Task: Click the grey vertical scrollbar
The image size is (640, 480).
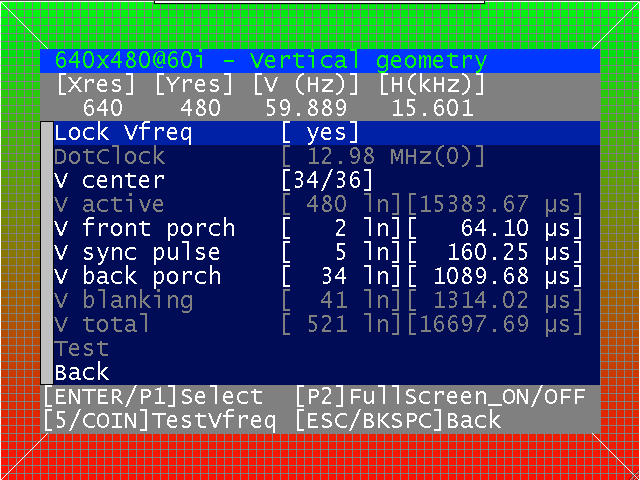Action: coord(47,253)
